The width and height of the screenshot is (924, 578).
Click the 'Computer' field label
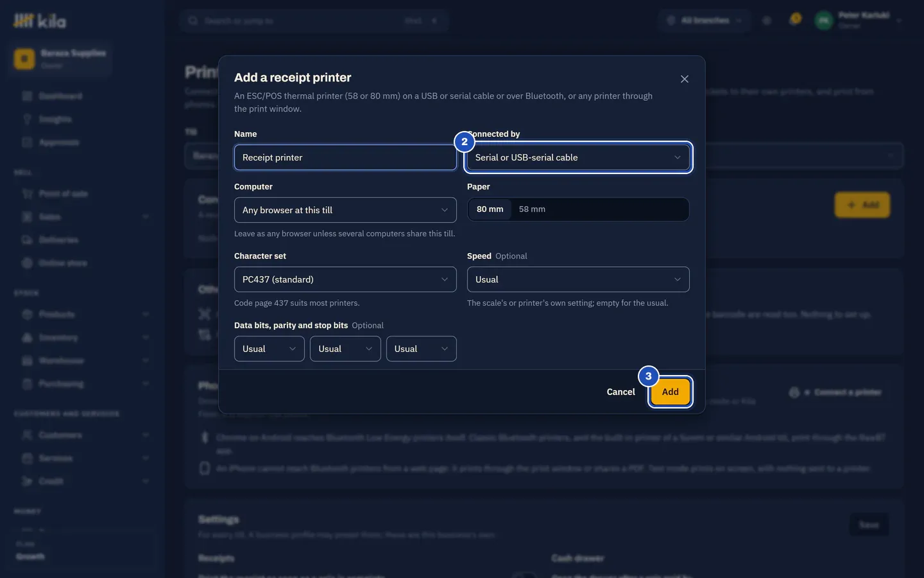click(x=253, y=187)
